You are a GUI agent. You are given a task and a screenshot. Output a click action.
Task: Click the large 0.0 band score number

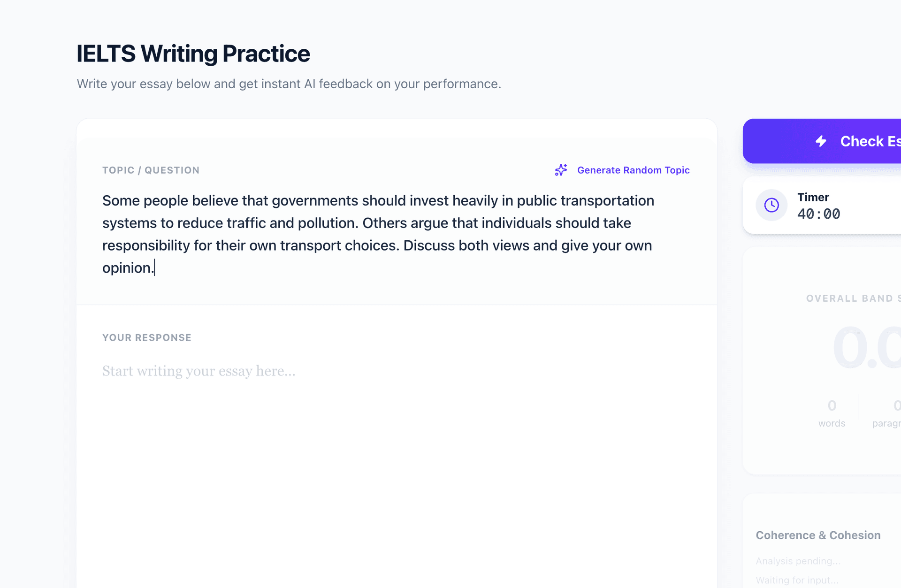[x=866, y=348]
